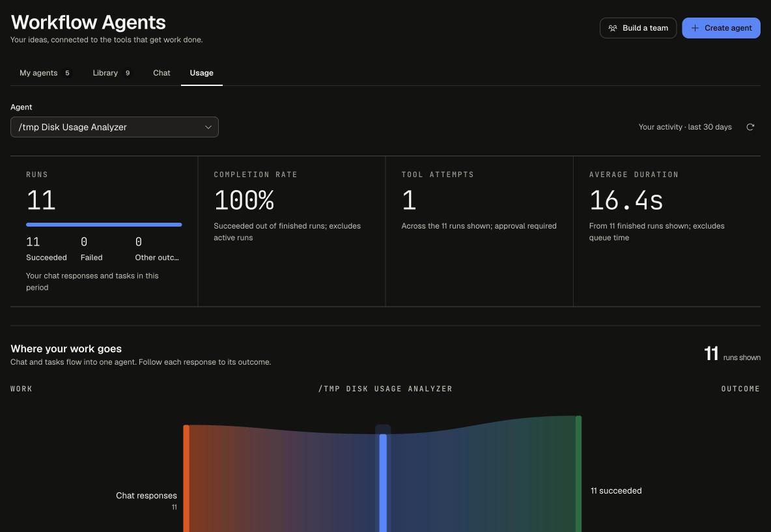Select the Usage tab

coord(202,73)
